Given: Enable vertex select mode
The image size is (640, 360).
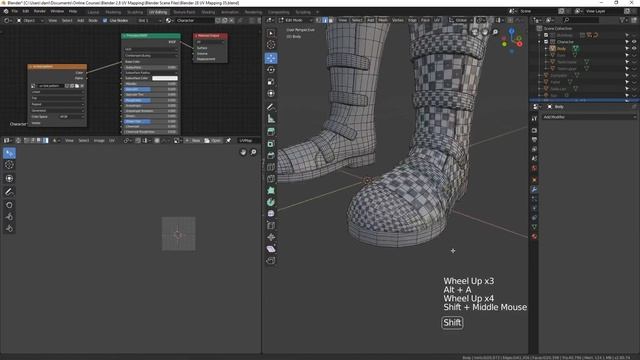Looking at the screenshot, I should pyautogui.click(x=318, y=20).
